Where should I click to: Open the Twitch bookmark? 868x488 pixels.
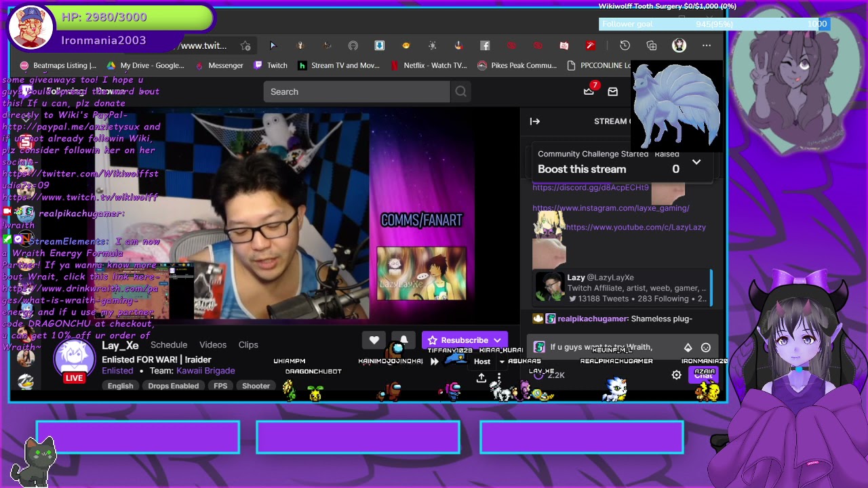click(x=271, y=66)
